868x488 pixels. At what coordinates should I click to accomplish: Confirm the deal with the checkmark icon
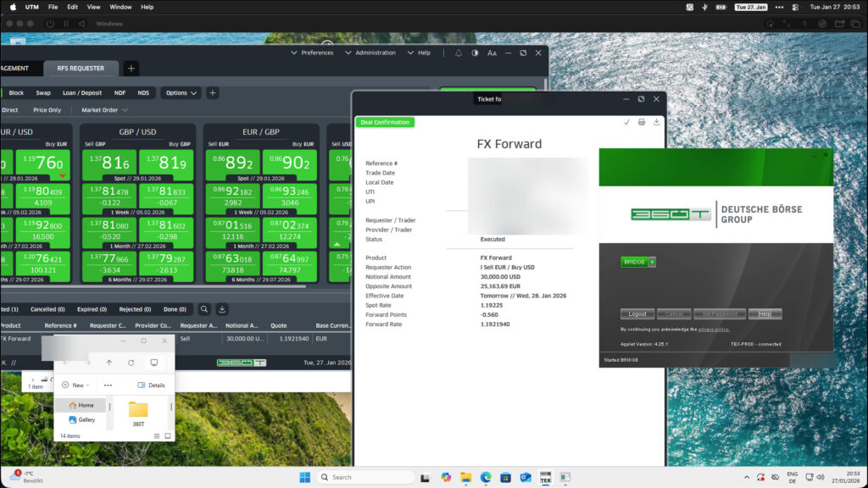pos(626,123)
